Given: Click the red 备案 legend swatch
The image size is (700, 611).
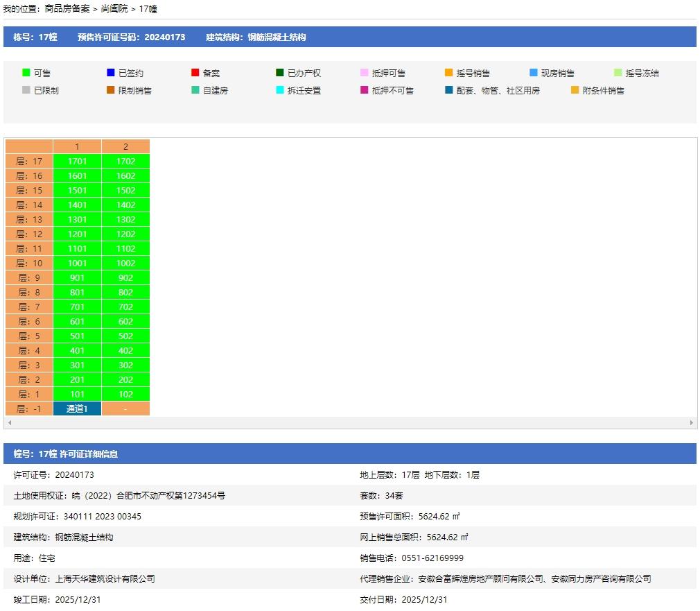Looking at the screenshot, I should (x=195, y=73).
